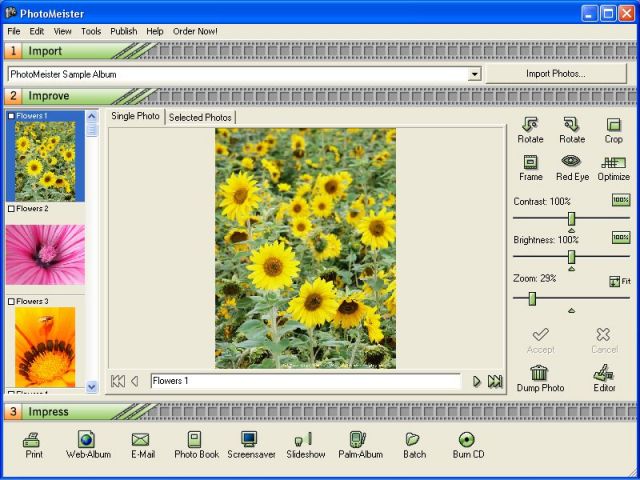
Task: Choose the Crop tool
Action: 613,130
